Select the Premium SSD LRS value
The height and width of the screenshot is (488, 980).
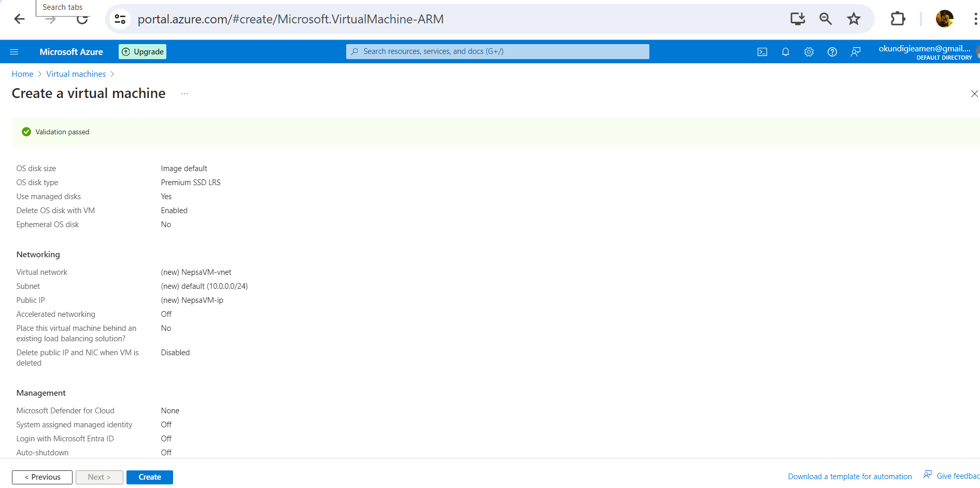tap(191, 183)
